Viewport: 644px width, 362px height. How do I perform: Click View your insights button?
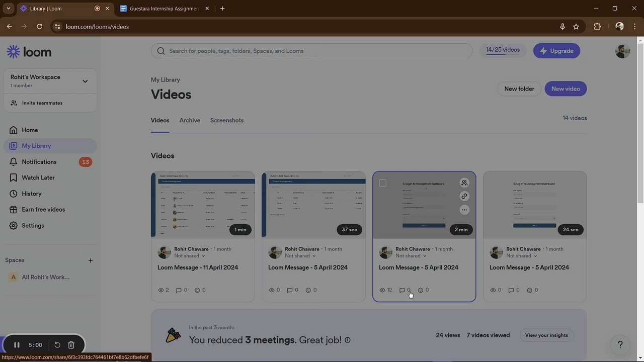click(x=546, y=335)
